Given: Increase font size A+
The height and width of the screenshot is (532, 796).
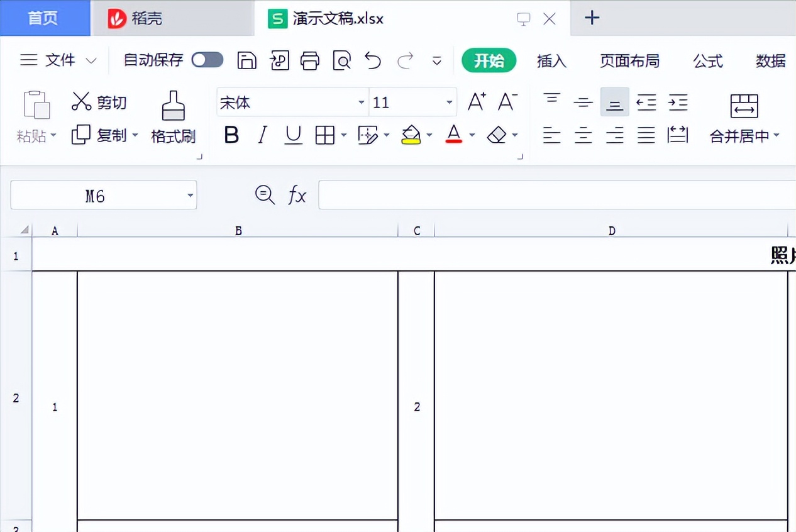Looking at the screenshot, I should [477, 102].
